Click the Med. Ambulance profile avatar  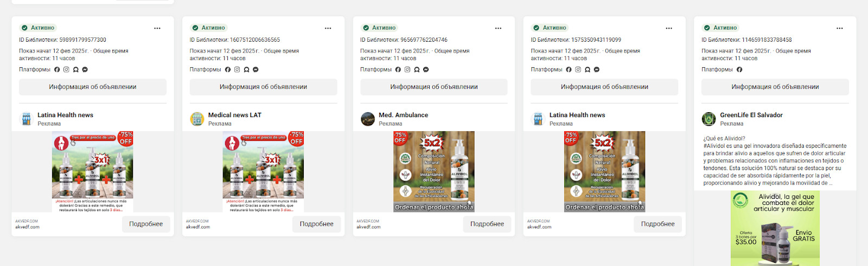coord(368,119)
